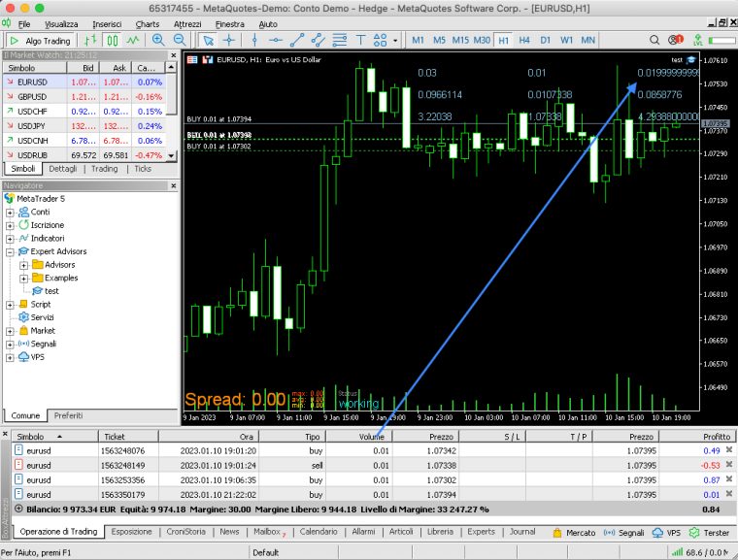Expand the Iscrizione tree node
Image resolution: width=738 pixels, height=560 pixels.
pos(10,225)
